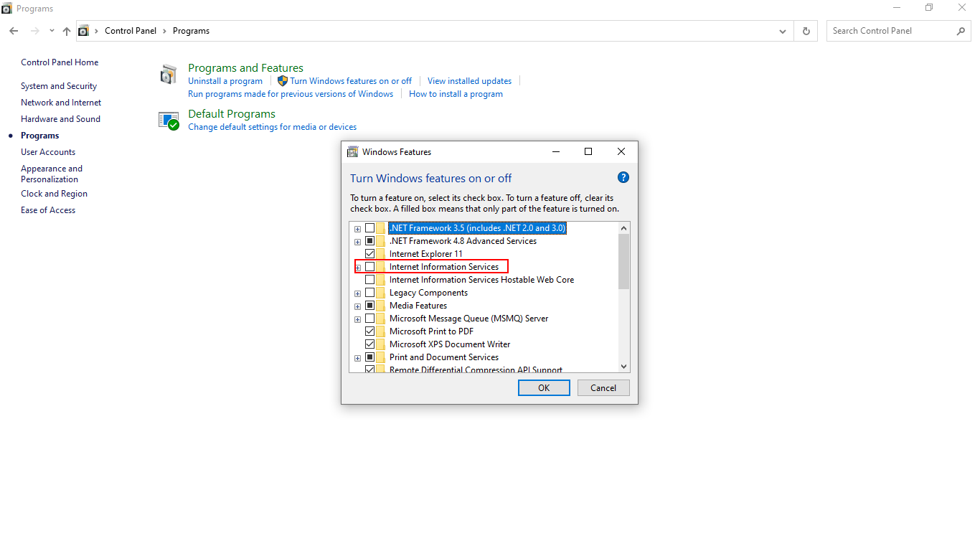Click the Legacy Components folder icon

click(x=381, y=293)
